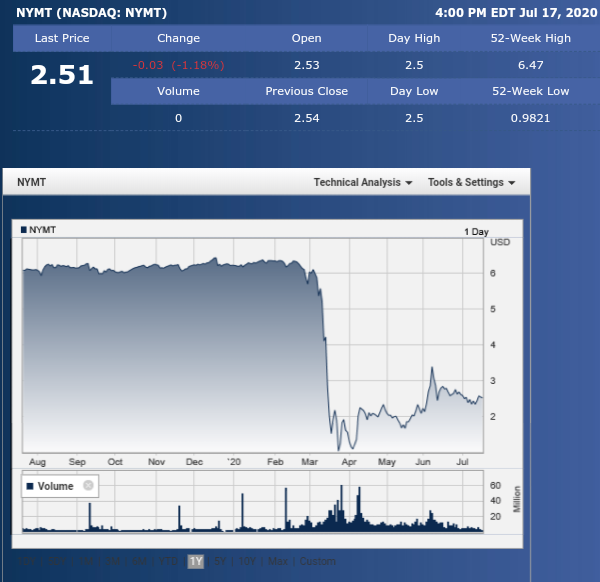600x582 pixels.
Task: Click the Mar label on chart axis
Action: tap(309, 462)
